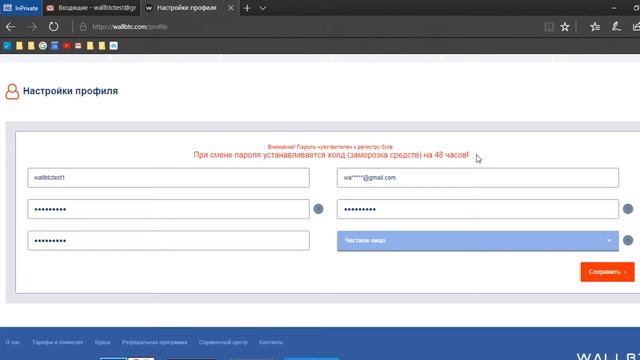Click the add notes pen icon

(616, 27)
